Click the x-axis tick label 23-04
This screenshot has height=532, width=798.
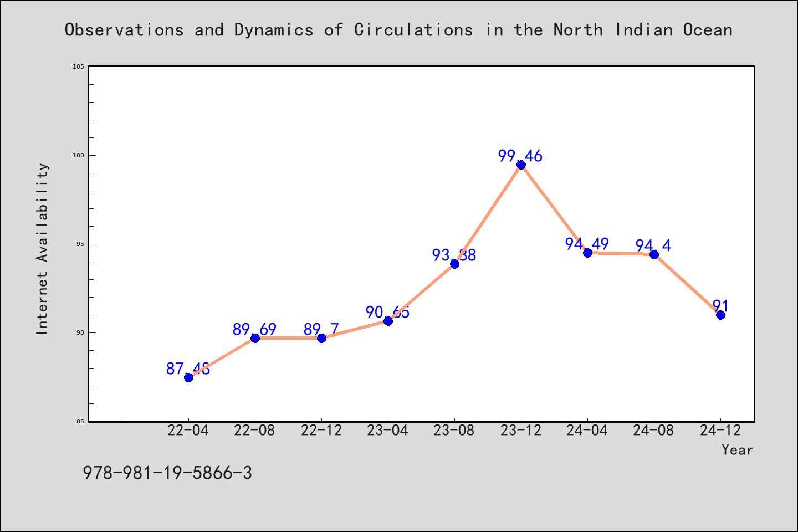coord(388,431)
